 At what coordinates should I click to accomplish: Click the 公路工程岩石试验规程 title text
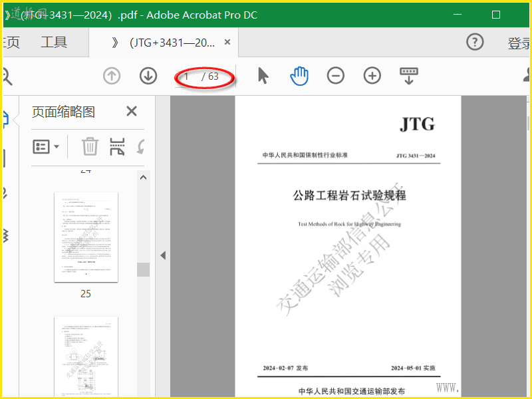tap(349, 196)
